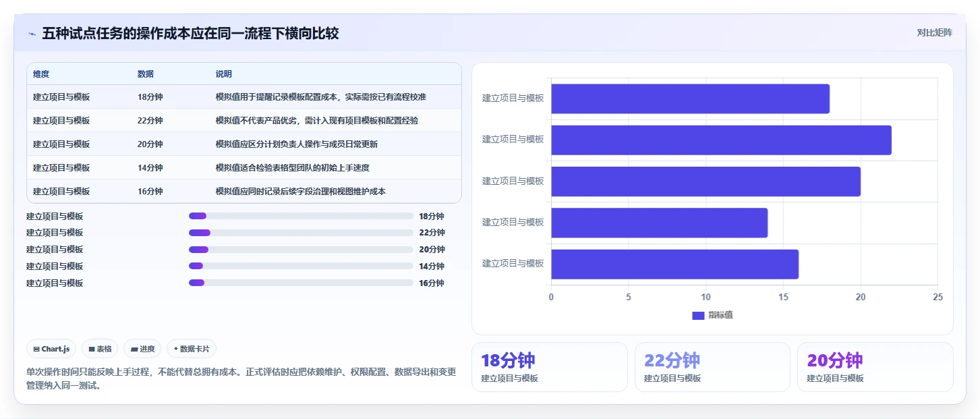Click the description starting 模拟值适合检验表格型团队
Image resolution: width=980 pixels, height=419 pixels.
coord(293,168)
